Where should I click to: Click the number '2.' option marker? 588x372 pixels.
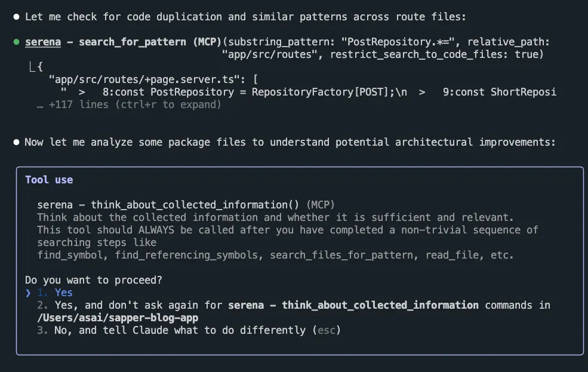pyautogui.click(x=42, y=305)
